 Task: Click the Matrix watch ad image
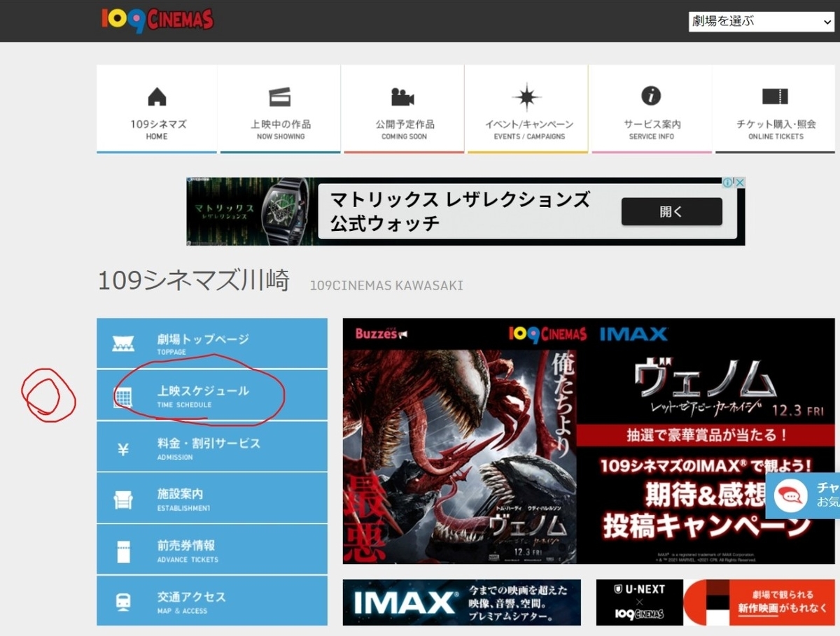point(251,211)
